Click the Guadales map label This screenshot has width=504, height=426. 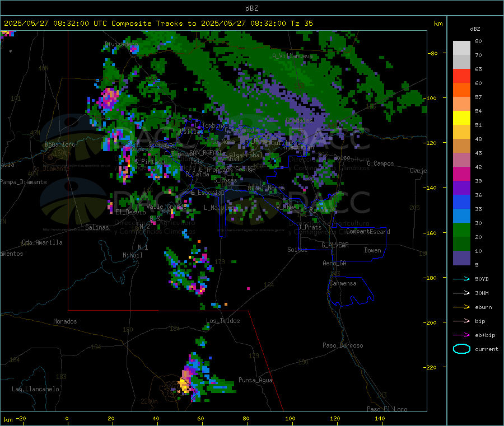point(299,120)
